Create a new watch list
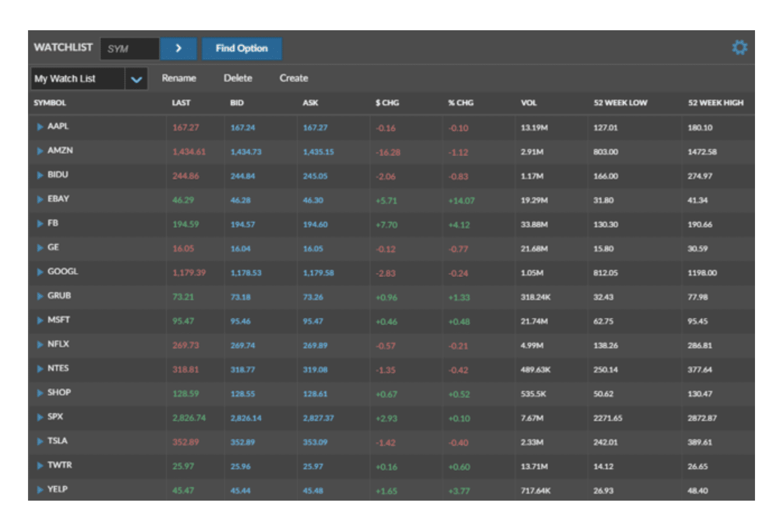Image resolution: width=783 pixels, height=532 pixels. coord(294,78)
